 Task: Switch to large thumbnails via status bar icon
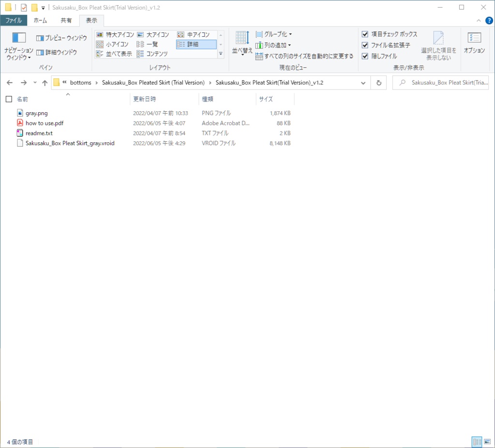[x=487, y=441]
